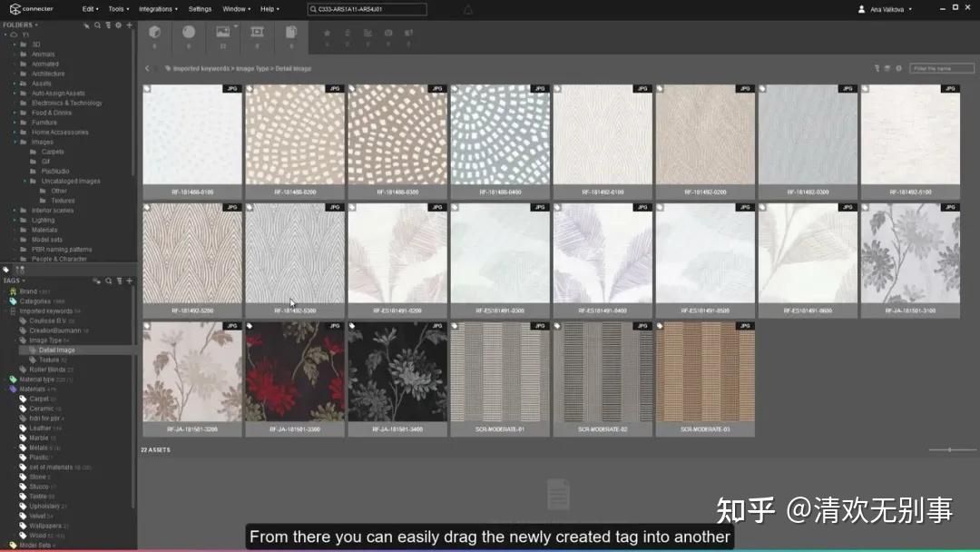Click the search icon in the FOLDERS panel
The width and height of the screenshot is (980, 552).
click(x=98, y=25)
